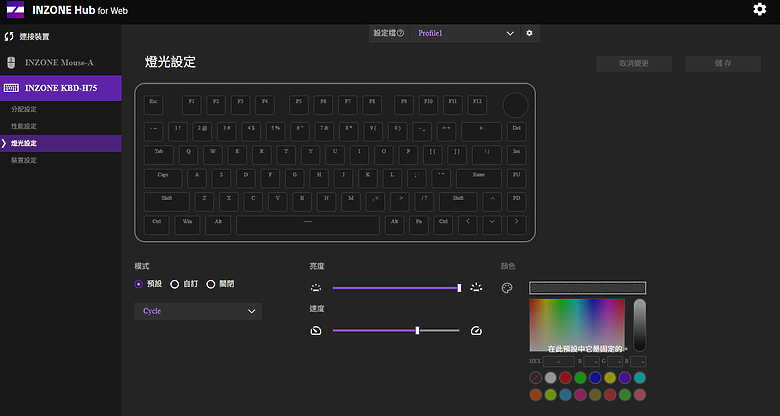Image resolution: width=780 pixels, height=416 pixels.
Task: Select the 預設 mode radio button
Action: [x=139, y=284]
